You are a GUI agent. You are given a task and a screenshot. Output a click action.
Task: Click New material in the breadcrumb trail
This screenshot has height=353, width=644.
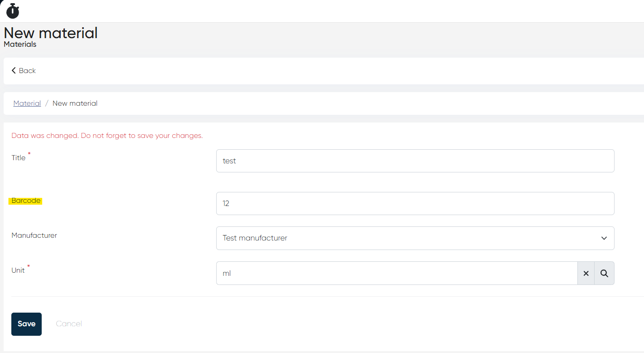75,103
